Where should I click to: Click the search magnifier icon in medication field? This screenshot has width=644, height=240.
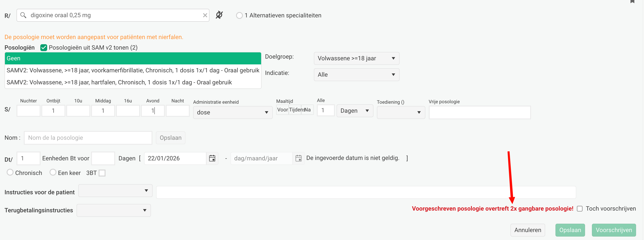point(23,15)
